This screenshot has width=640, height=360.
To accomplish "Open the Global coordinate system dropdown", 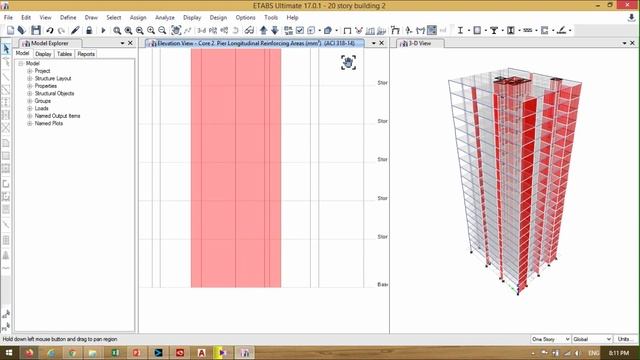I will click(x=592, y=339).
